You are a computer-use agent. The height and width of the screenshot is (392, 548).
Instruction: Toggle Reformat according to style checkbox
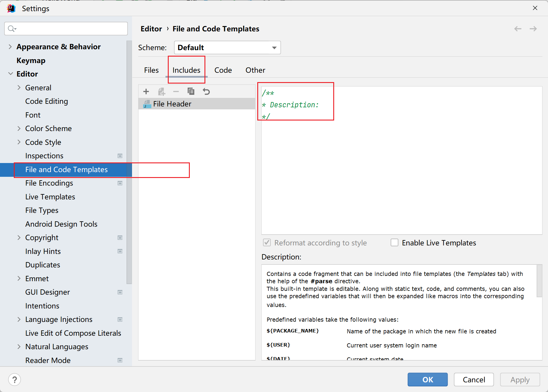click(267, 243)
